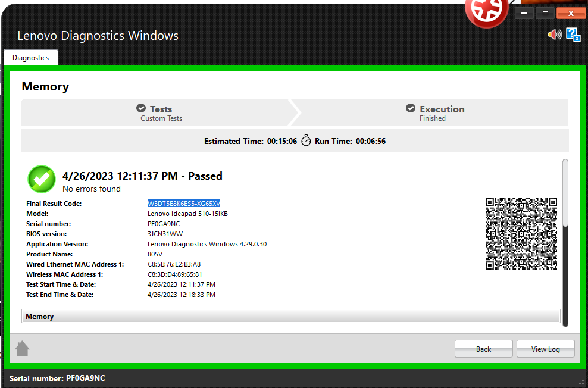
Task: Select the highlighted final result code W3DT5B3K6ES5-XG65XV
Action: 184,204
